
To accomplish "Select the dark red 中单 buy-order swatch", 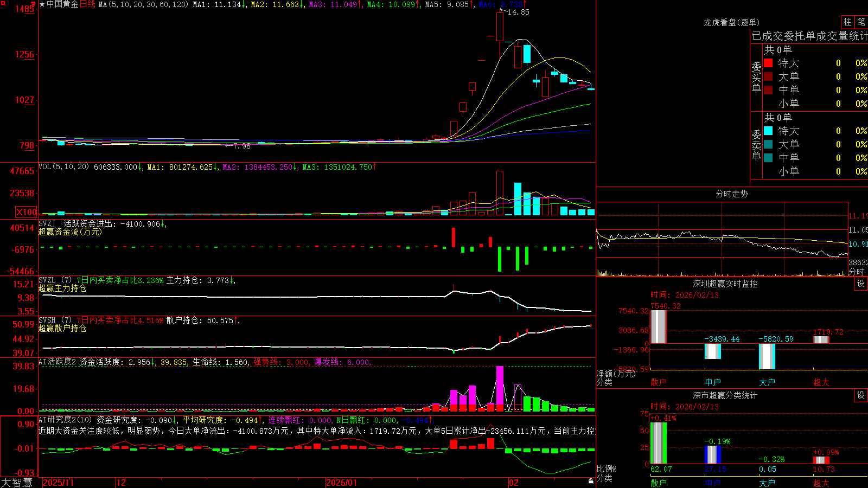I will [x=768, y=90].
